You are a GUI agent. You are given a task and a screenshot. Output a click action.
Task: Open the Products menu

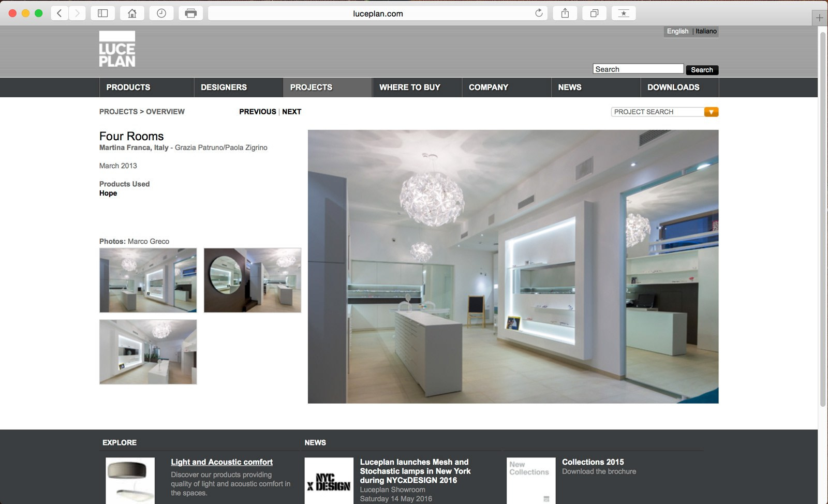[x=128, y=87]
